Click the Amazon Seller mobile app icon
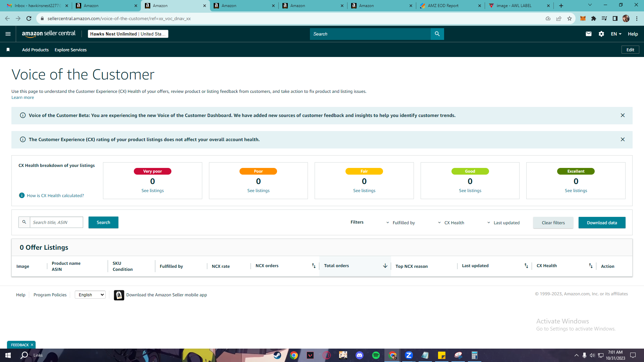 pyautogui.click(x=119, y=295)
